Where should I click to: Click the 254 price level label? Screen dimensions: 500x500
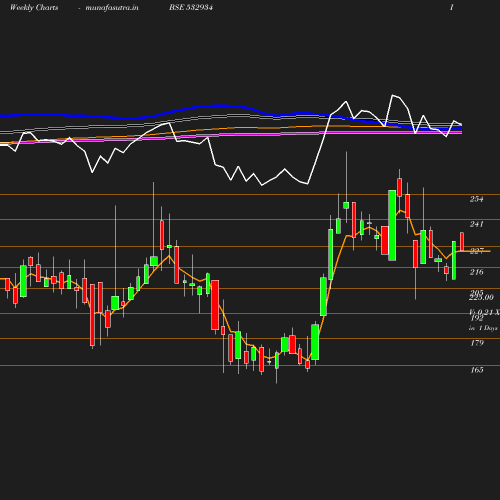477,199
